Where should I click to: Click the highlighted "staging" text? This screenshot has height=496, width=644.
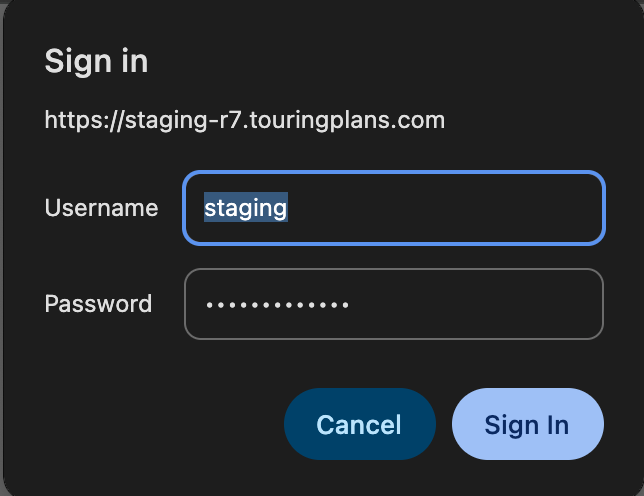[246, 208]
